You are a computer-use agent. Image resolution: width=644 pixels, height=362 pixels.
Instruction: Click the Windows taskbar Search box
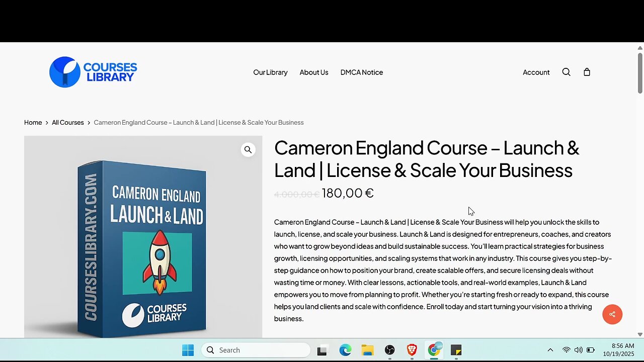[x=256, y=350]
